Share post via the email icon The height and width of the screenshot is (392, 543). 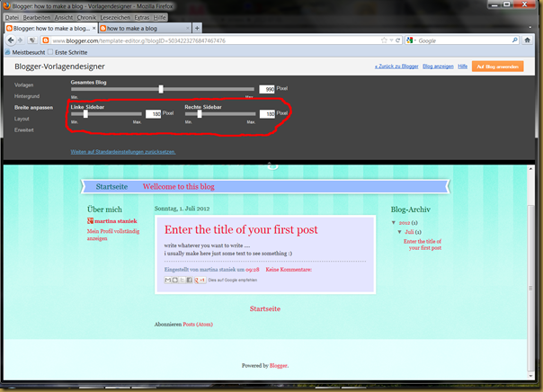pyautogui.click(x=167, y=280)
